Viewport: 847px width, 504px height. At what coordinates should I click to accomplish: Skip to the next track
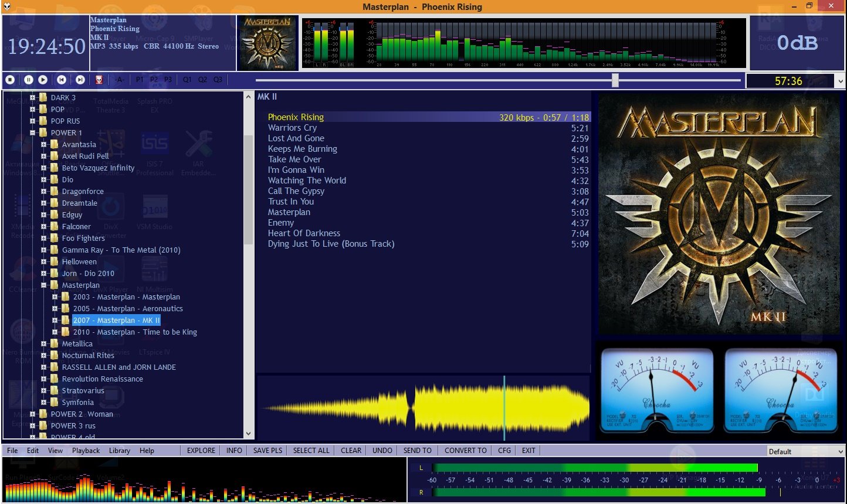point(80,80)
